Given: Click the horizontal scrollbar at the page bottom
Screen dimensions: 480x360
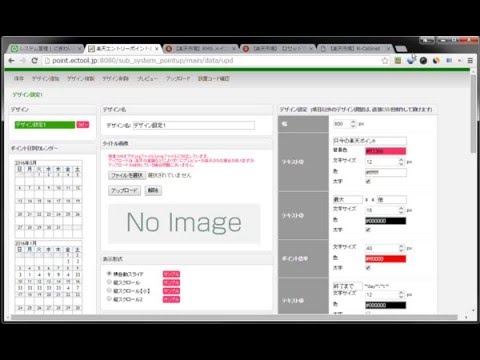Looking at the screenshot, I should [234, 317].
